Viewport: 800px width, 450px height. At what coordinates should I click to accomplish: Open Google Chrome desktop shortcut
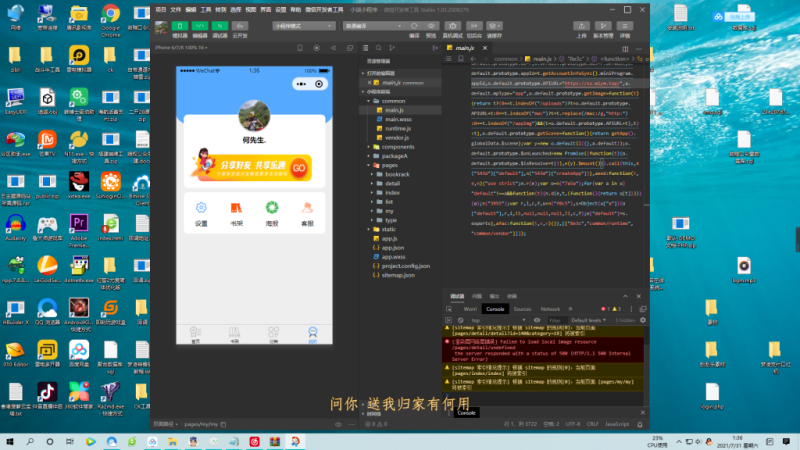[110, 21]
